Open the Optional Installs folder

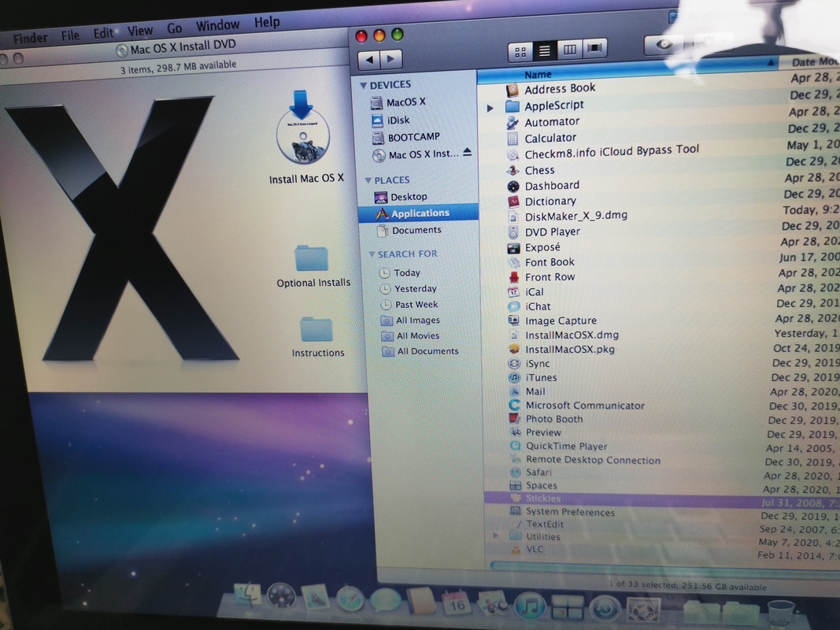[x=311, y=259]
